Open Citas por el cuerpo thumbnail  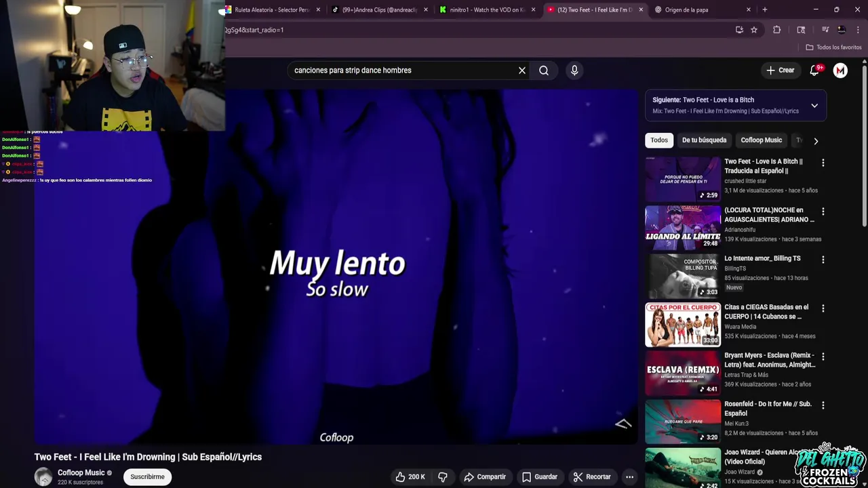[682, 325]
